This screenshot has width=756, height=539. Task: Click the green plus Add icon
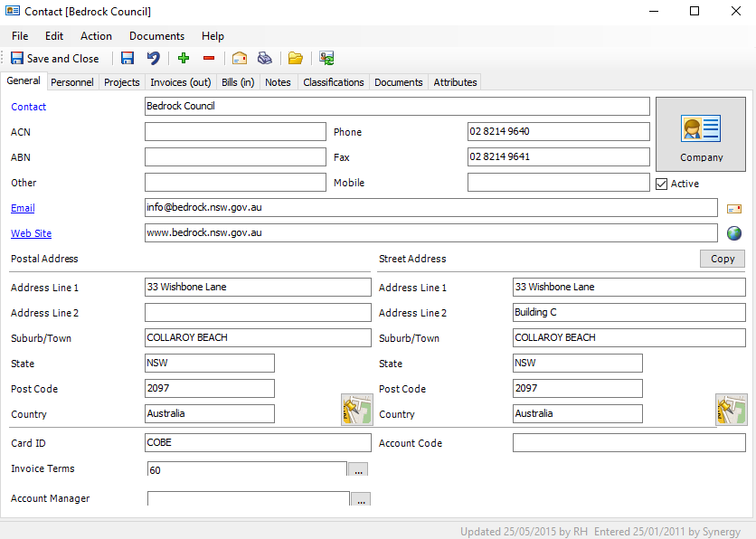(x=184, y=59)
